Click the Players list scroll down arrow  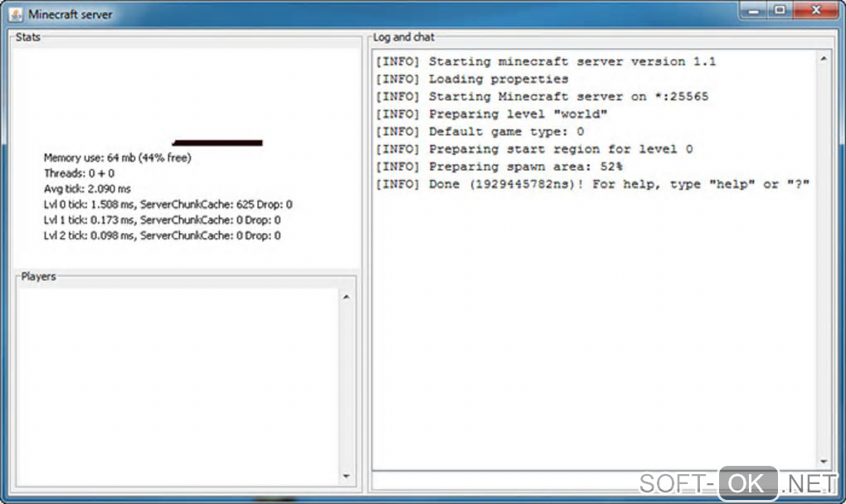coord(347,476)
